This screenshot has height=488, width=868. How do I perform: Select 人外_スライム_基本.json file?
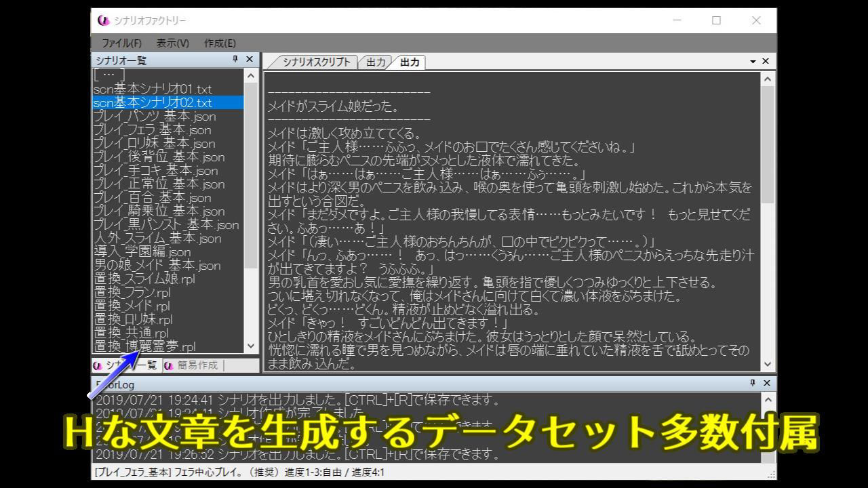(x=157, y=238)
